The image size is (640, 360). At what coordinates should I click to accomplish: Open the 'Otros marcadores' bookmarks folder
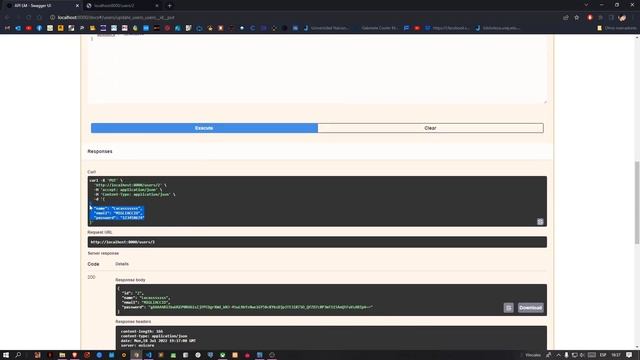(617, 28)
